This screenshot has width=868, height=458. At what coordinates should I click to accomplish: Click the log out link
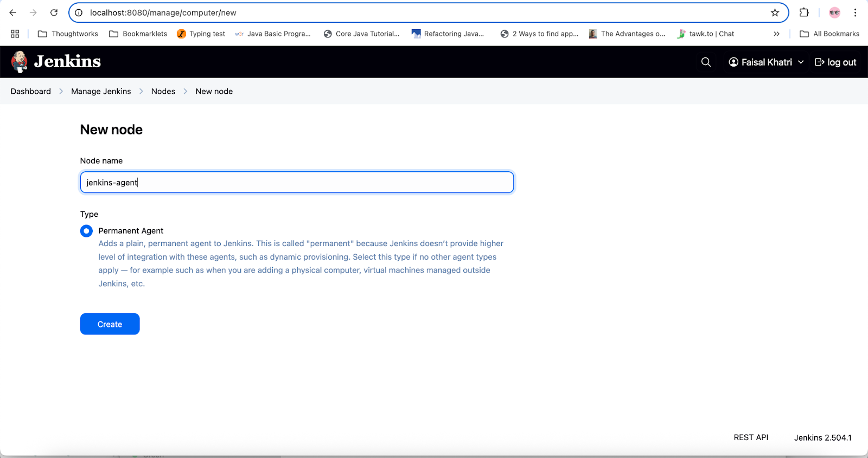(x=835, y=62)
